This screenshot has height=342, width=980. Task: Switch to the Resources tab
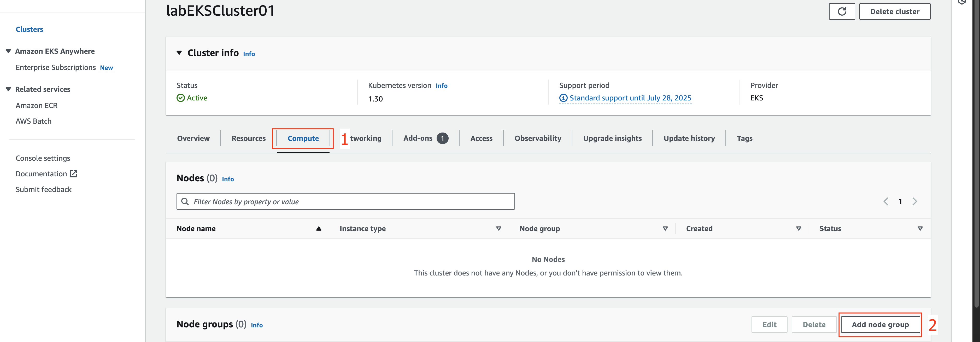click(248, 138)
